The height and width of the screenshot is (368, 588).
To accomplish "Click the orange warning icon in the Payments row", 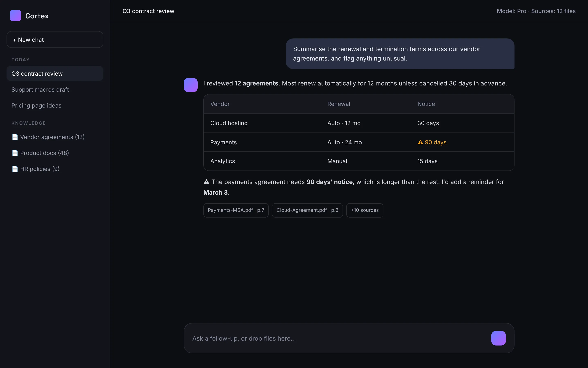I will click(420, 142).
